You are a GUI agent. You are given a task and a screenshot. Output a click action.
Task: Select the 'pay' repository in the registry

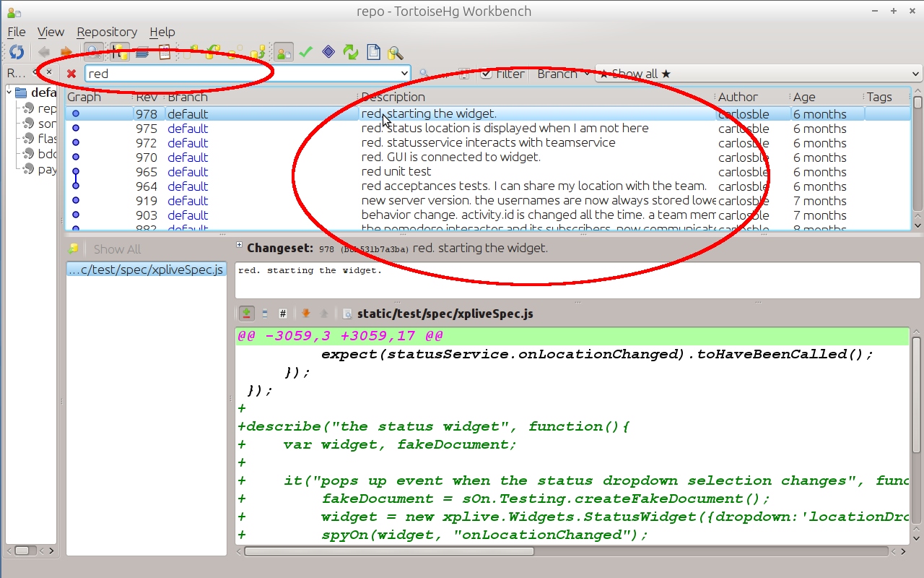(39, 169)
